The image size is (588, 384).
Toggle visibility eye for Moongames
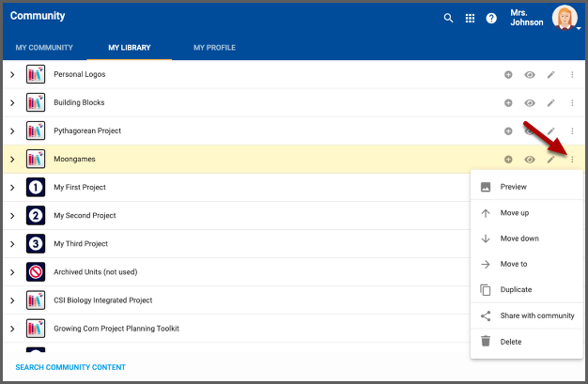(530, 160)
